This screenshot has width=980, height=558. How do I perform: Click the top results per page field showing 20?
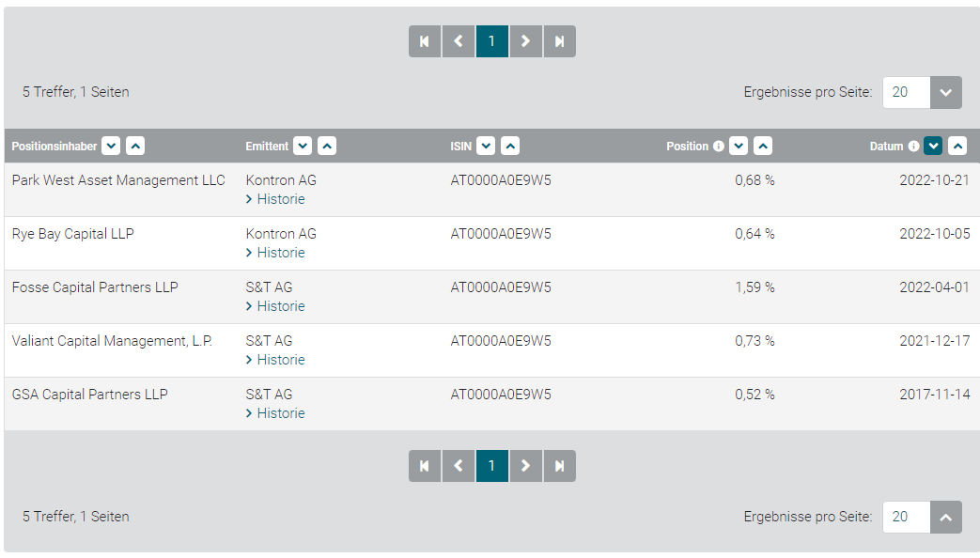(x=906, y=92)
